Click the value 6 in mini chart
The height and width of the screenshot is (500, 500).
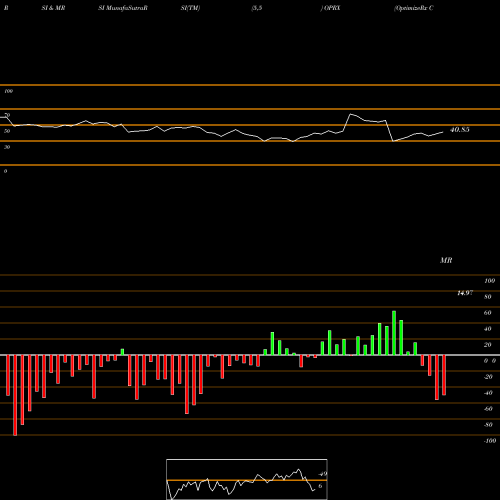(320, 486)
